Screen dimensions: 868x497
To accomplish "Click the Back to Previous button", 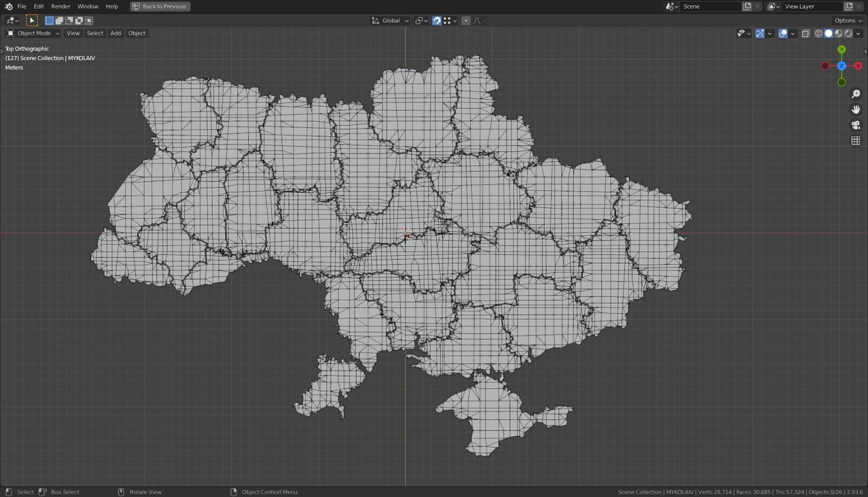I will (x=160, y=6).
